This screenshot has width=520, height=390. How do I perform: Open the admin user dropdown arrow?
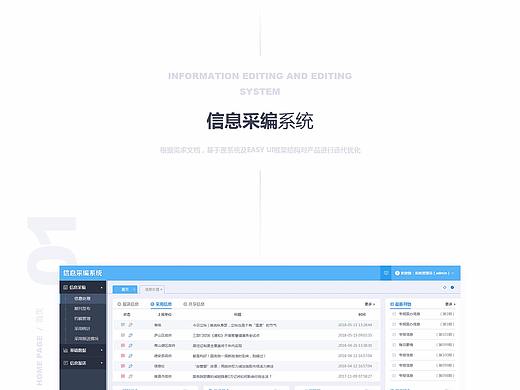tap(453, 273)
